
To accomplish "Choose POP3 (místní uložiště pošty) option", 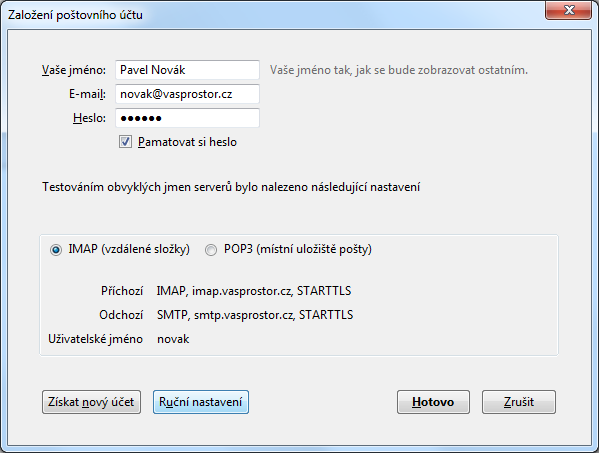I will (211, 250).
